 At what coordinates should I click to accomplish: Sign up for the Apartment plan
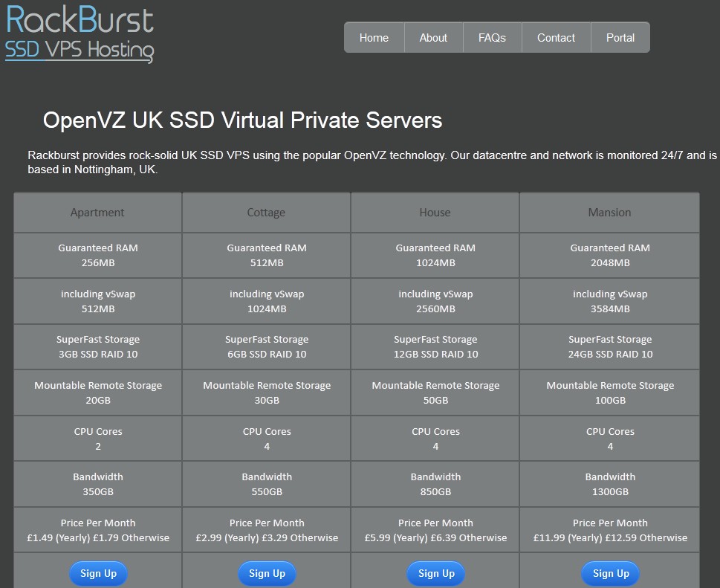pyautogui.click(x=98, y=573)
